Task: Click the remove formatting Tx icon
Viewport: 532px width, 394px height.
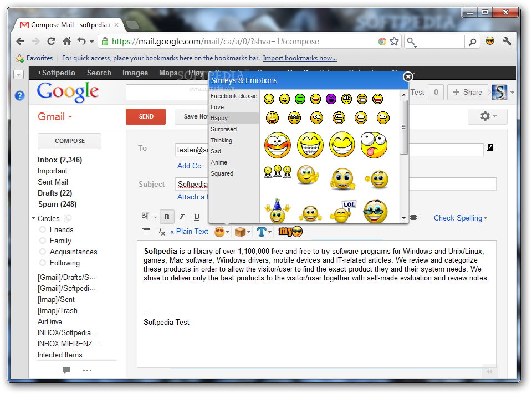Action: 161,232
